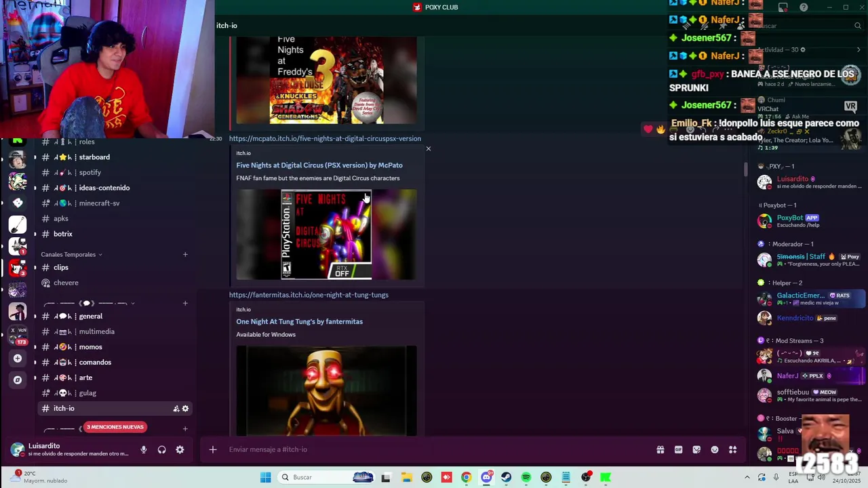The image size is (868, 488).
Task: Open sticker picker
Action: 696,449
